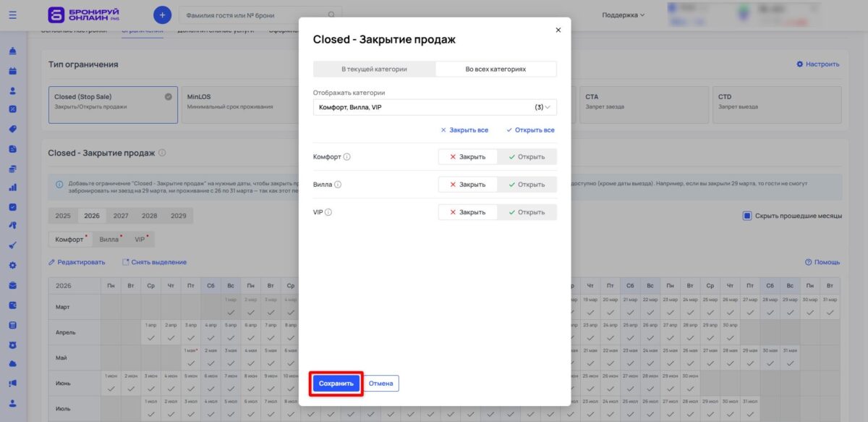Open the Поддержка dropdown
This screenshot has height=422, width=868.
pyautogui.click(x=622, y=14)
